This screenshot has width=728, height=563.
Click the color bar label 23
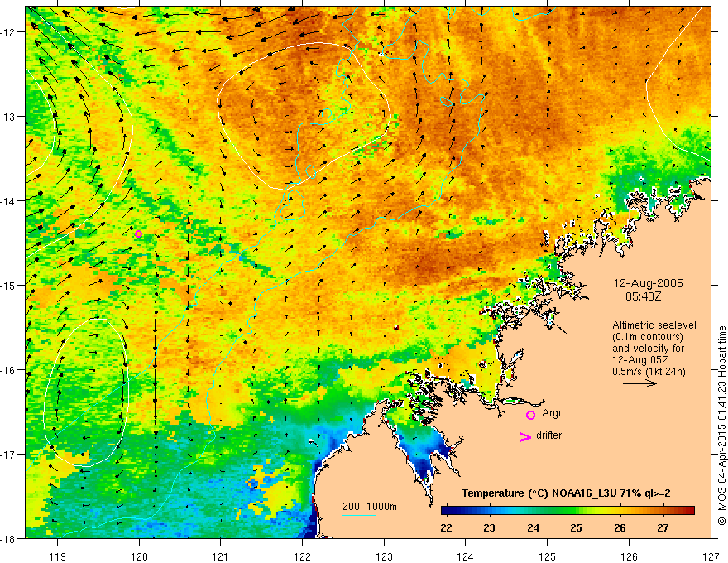[489, 527]
